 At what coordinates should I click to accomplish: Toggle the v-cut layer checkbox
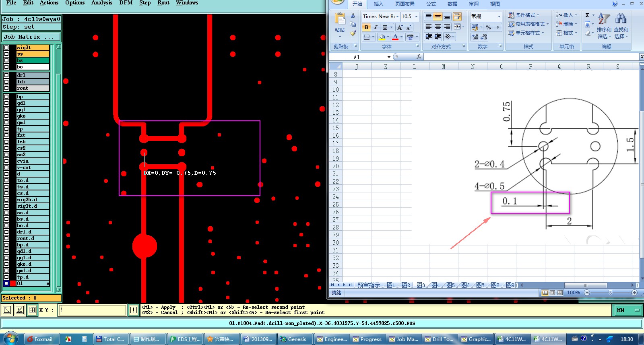tap(6, 167)
